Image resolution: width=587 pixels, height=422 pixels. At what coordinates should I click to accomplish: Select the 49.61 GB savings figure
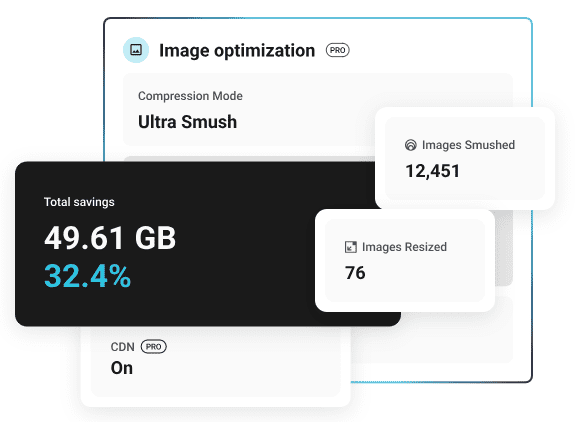(110, 238)
